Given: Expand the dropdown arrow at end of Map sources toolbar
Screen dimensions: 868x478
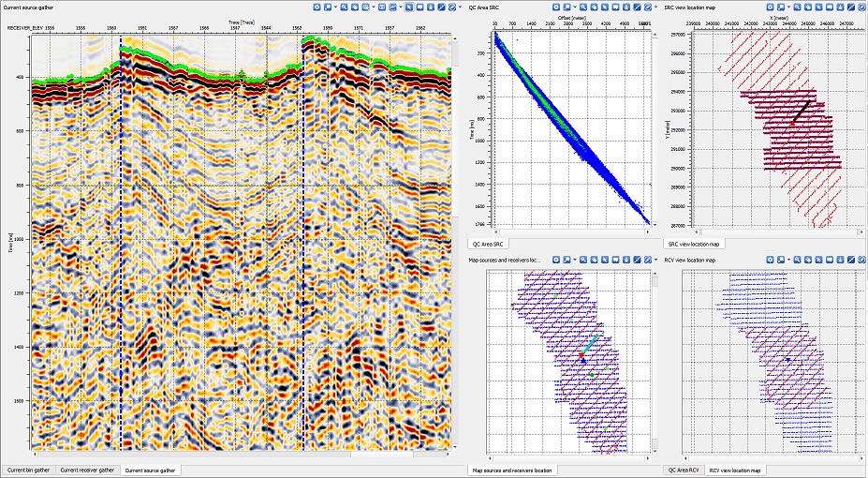Looking at the screenshot, I should pos(656,260).
